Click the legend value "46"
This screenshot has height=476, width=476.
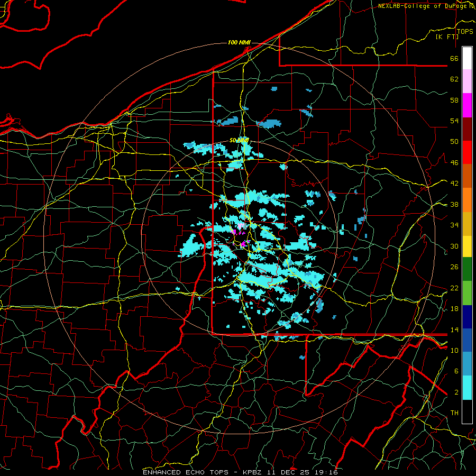coord(454,163)
